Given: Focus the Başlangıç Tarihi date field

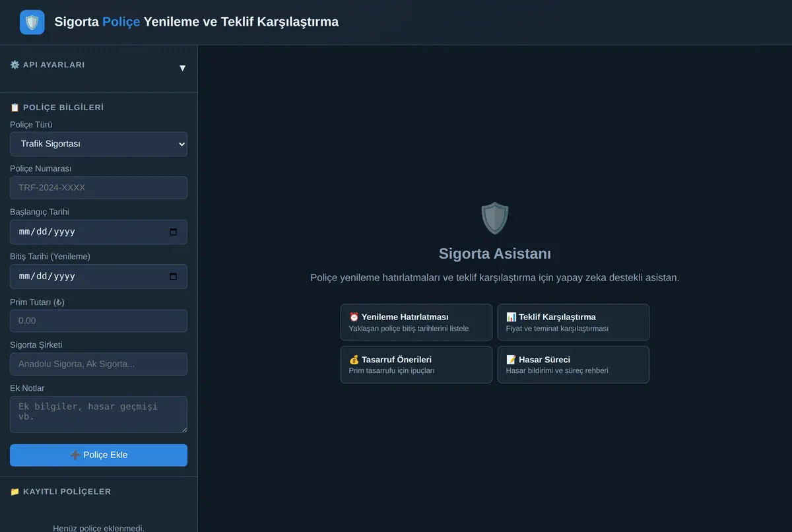Looking at the screenshot, I should point(98,232).
